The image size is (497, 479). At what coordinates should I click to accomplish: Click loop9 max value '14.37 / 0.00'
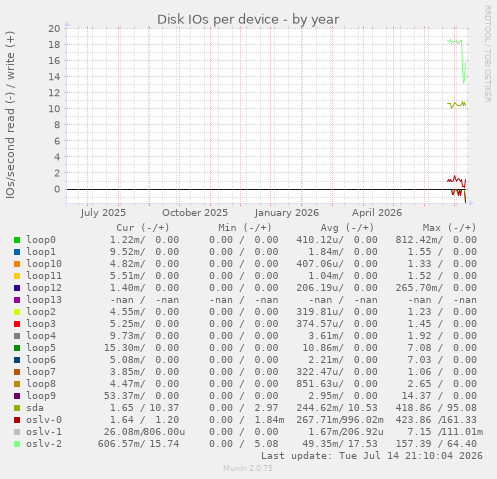pyautogui.click(x=439, y=396)
